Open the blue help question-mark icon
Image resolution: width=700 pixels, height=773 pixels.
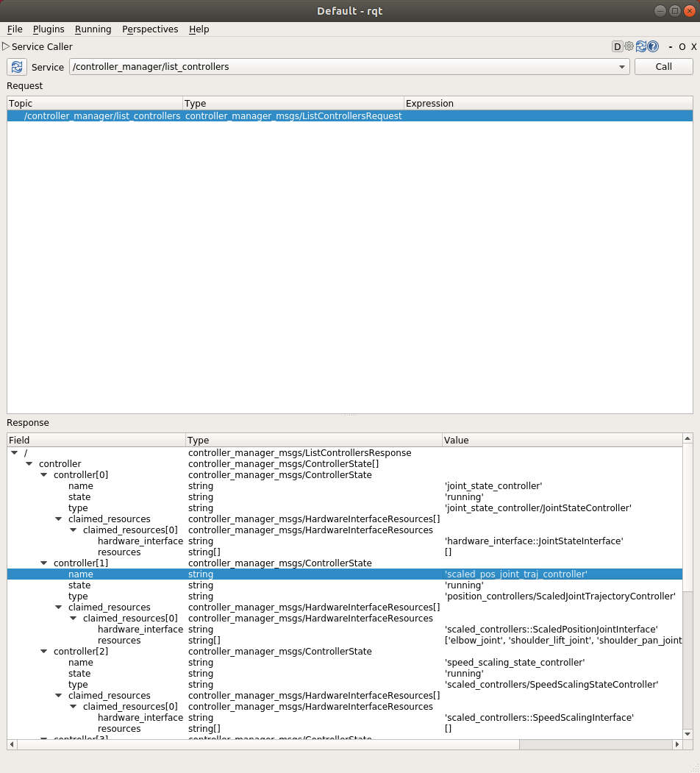[653, 46]
